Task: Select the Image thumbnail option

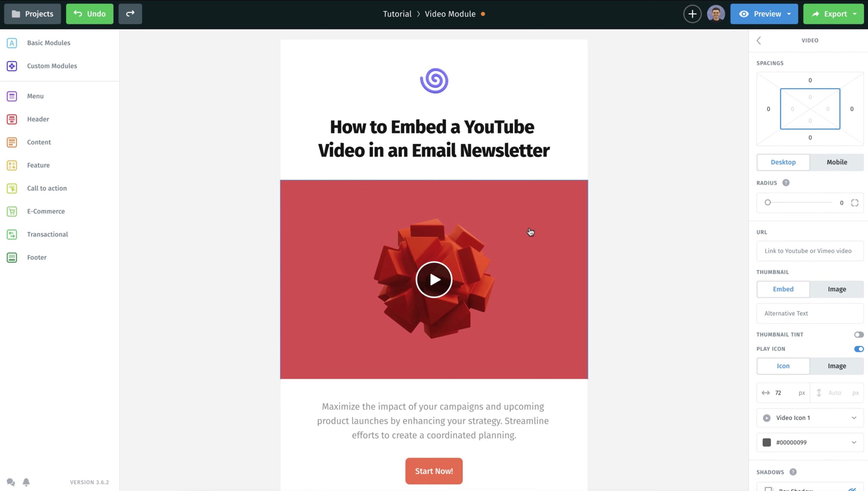Action: (836, 289)
